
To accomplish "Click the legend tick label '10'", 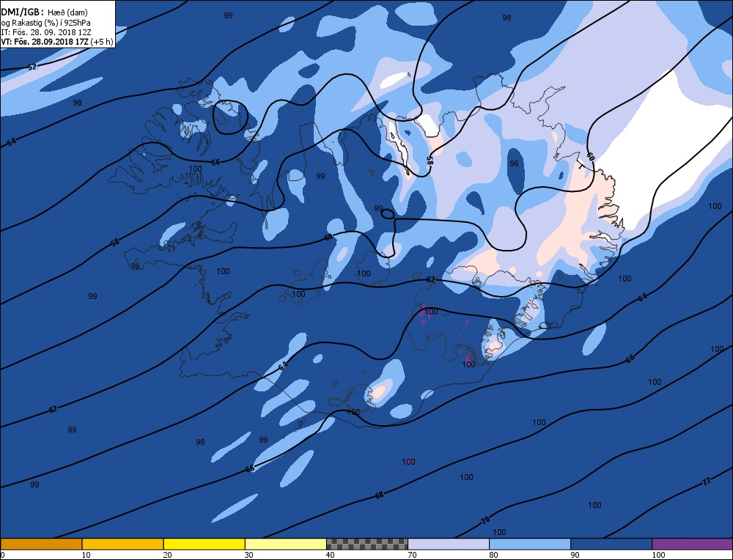I will click(x=86, y=555).
